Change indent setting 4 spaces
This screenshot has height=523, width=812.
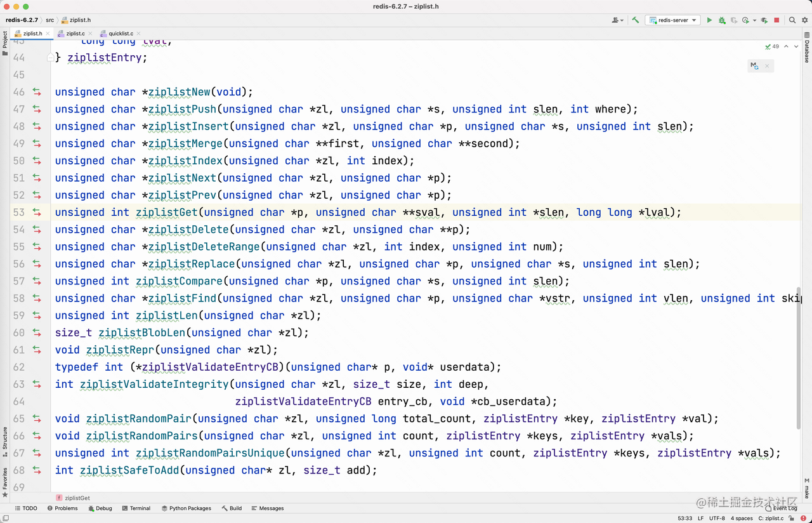click(x=742, y=518)
